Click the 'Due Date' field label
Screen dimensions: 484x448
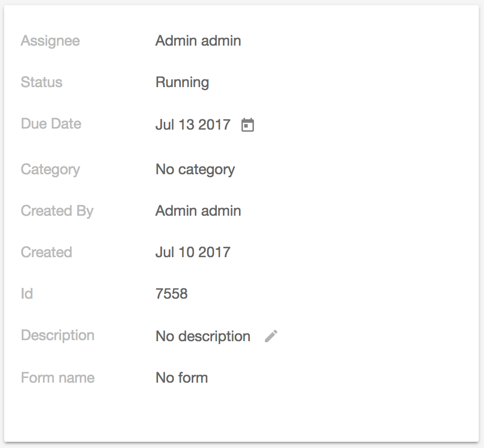point(51,123)
